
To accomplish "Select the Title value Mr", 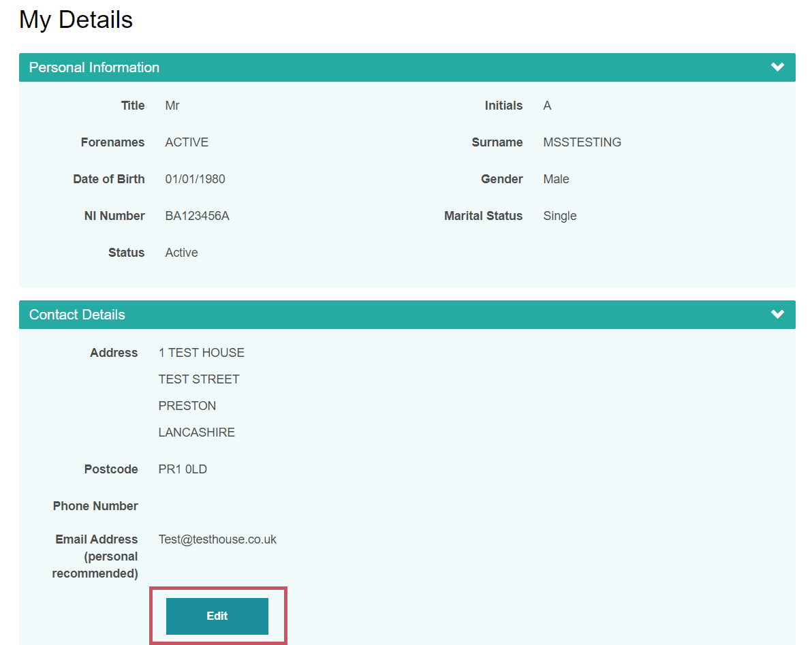I will pyautogui.click(x=172, y=105).
